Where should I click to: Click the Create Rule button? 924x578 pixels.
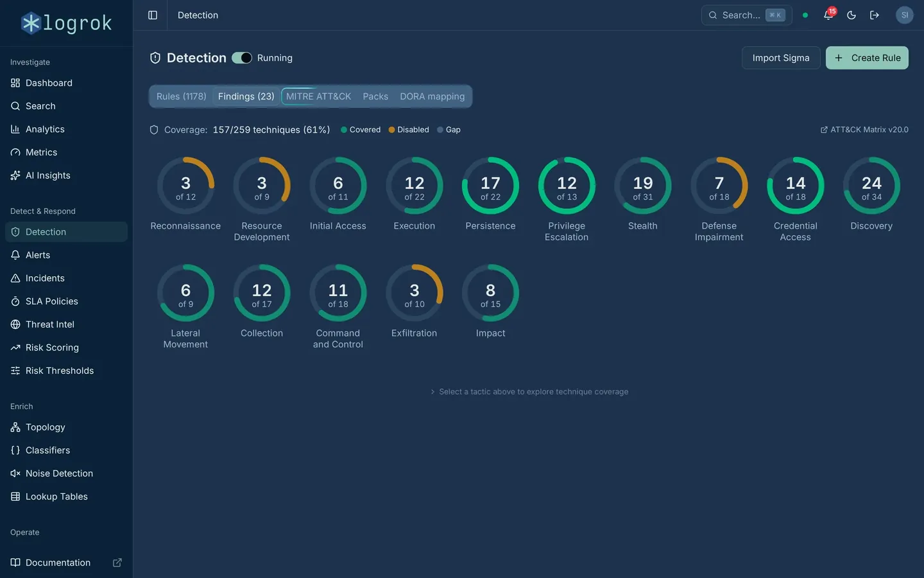pos(867,58)
